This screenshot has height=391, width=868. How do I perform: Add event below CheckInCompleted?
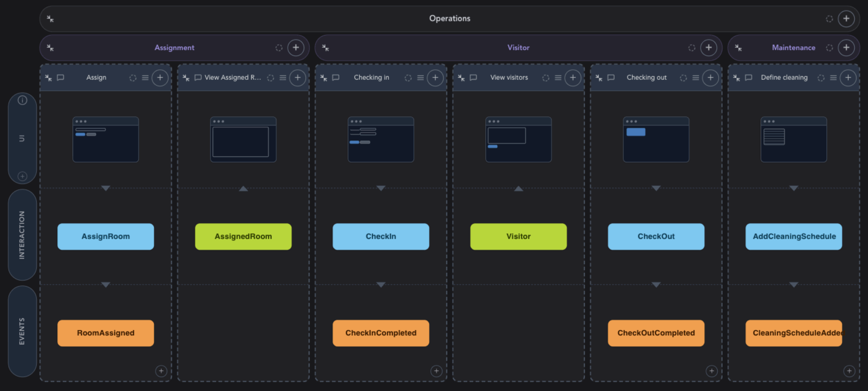[436, 371]
